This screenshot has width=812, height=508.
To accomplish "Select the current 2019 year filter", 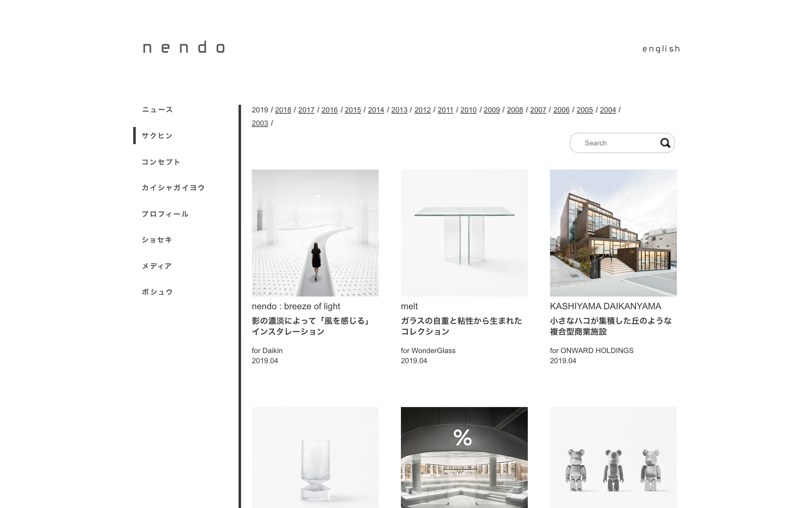I will coord(260,110).
